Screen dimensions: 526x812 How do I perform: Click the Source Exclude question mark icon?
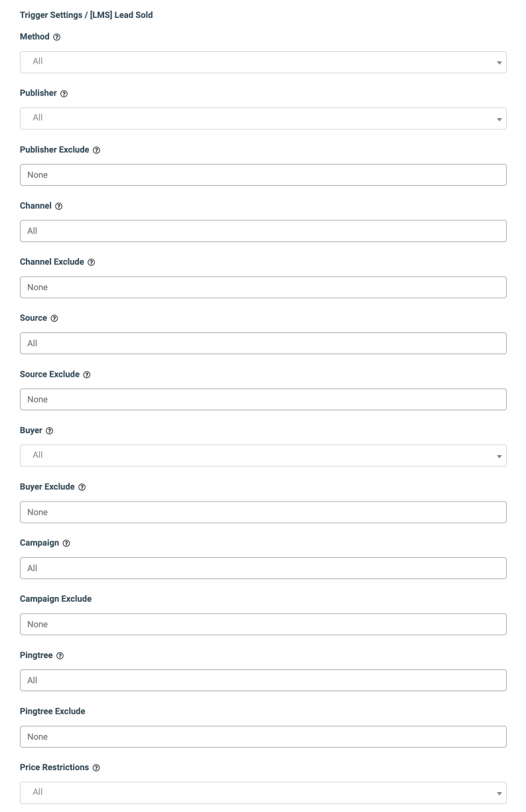[87, 375]
